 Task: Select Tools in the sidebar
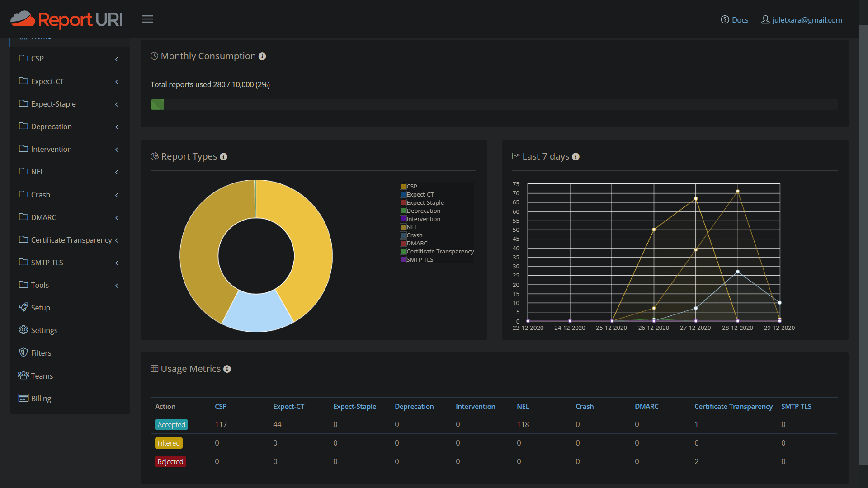point(40,285)
